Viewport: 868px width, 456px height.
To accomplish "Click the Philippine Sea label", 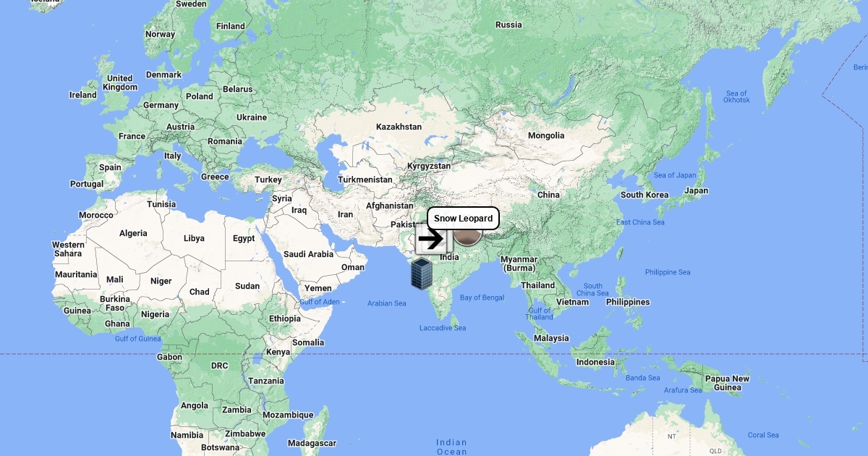I will 668,272.
